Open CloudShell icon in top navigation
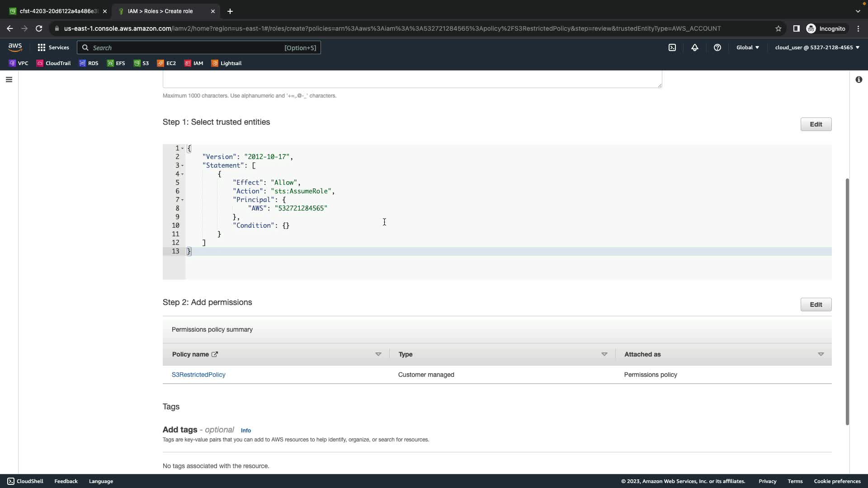This screenshot has height=488, width=868. pos(672,47)
